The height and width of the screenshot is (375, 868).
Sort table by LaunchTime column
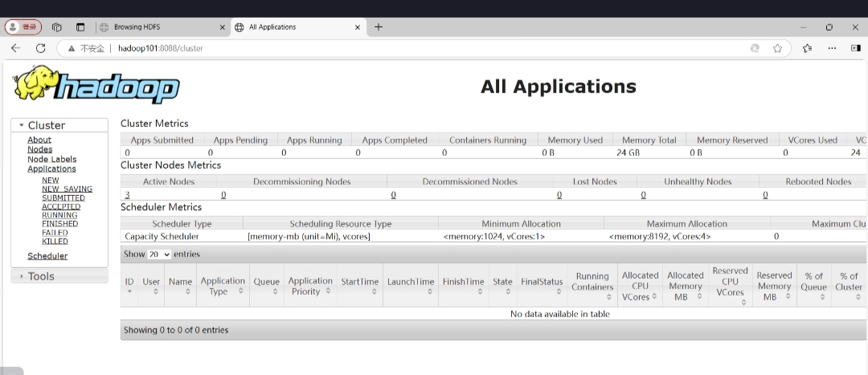(x=411, y=285)
